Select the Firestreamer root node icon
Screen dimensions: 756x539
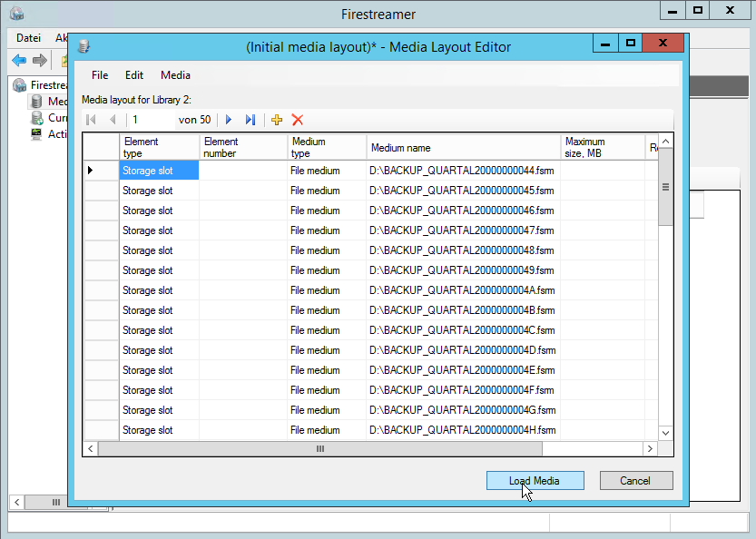[19, 85]
